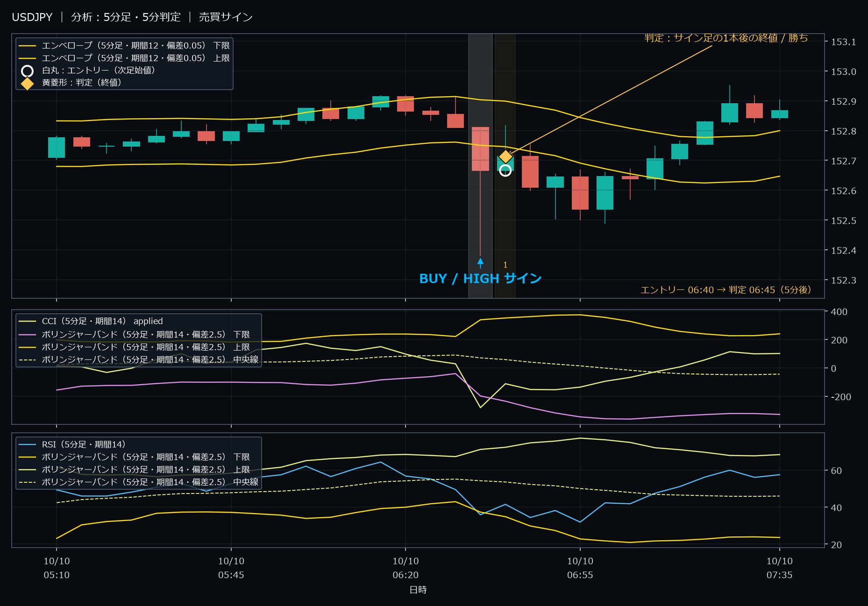
Task: Click the 'USDJPY' chart title text
Action: tap(32, 17)
